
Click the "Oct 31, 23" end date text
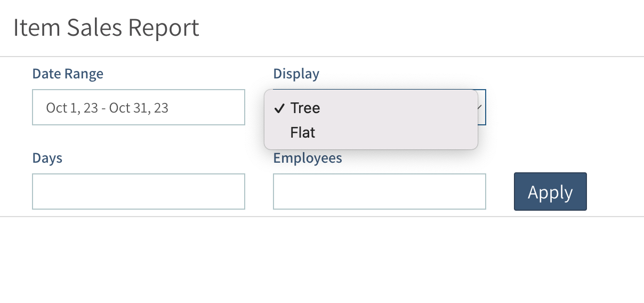[139, 108]
